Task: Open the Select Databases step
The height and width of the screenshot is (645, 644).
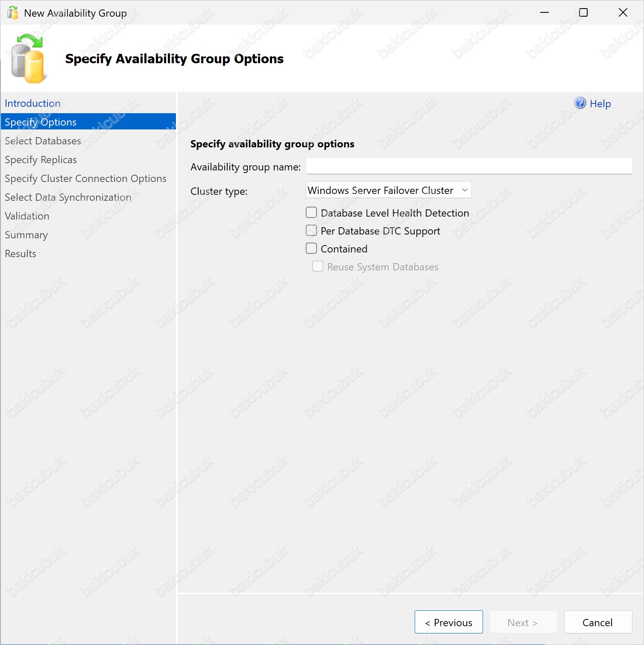Action: pyautogui.click(x=43, y=141)
